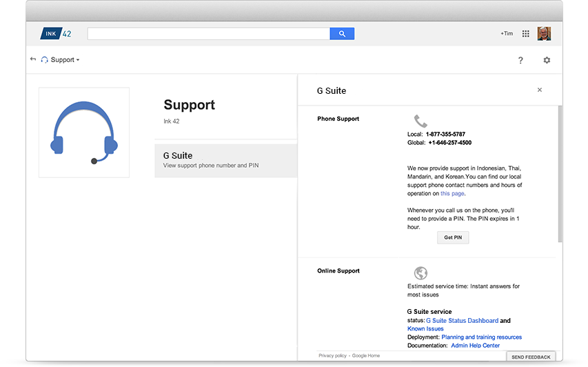Click the blue search magnifier button
Image resolution: width=588 pixels, height=367 pixels.
click(x=342, y=33)
